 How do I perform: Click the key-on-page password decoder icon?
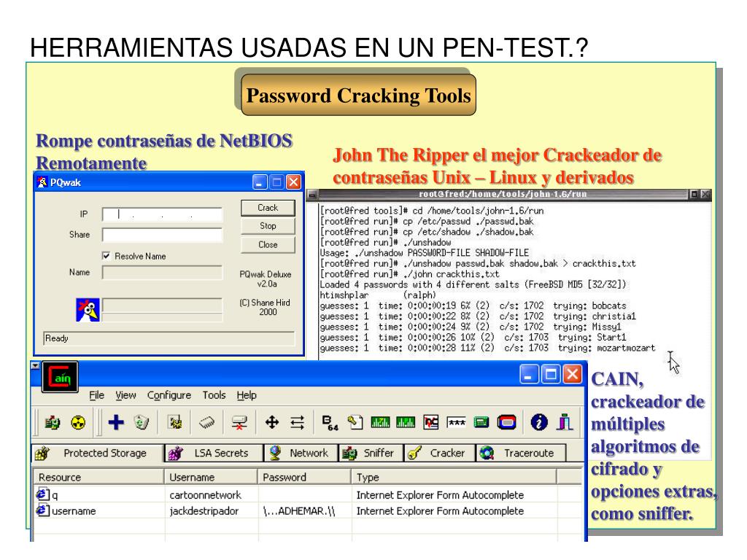coord(355,422)
